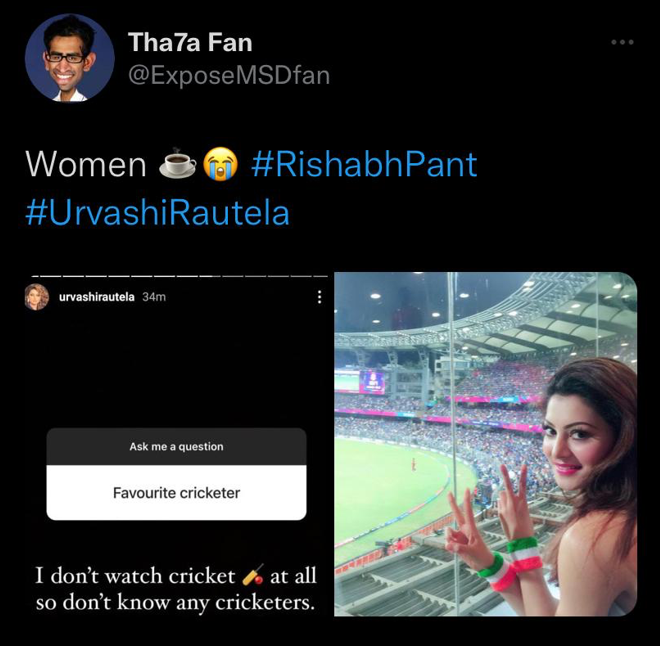This screenshot has width=660, height=646.
Task: Click the cricket bat emoji in the story text
Action: point(253,575)
